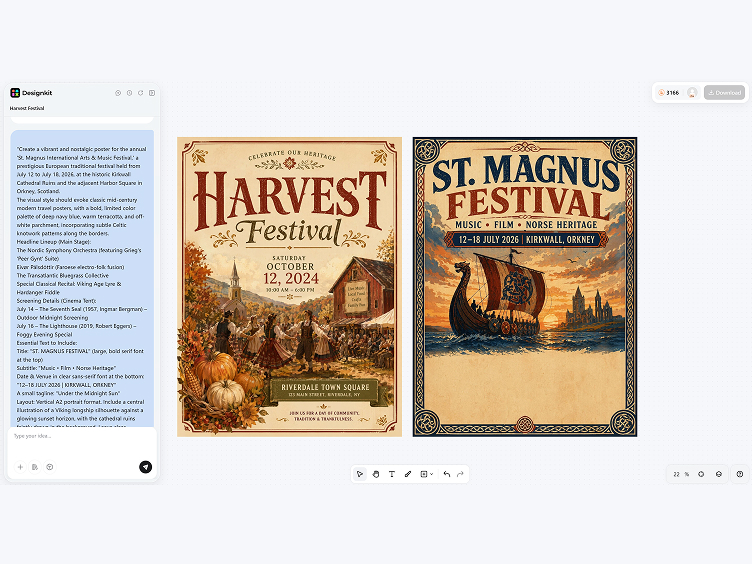Open chat history clock icon
The height and width of the screenshot is (564, 752).
coord(129,93)
